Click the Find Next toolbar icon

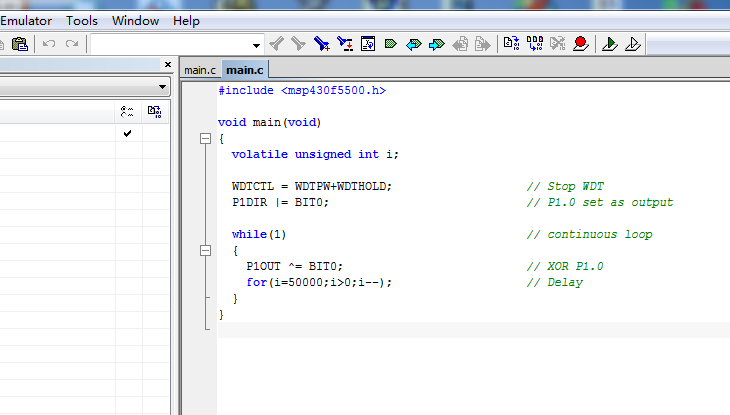click(x=298, y=44)
